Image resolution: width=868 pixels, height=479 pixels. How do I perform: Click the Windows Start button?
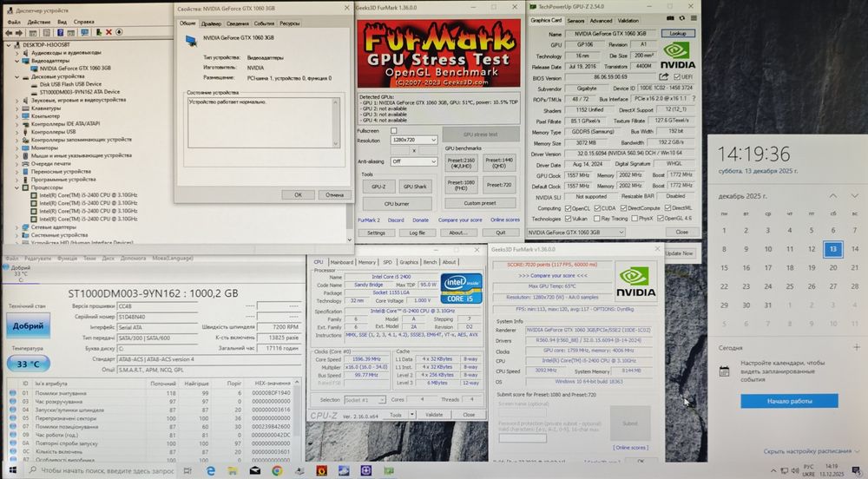point(12,470)
